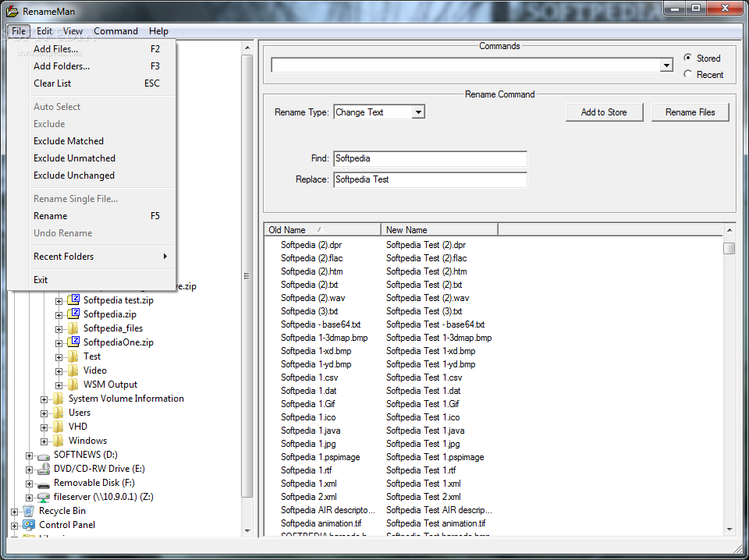Select the Stored radio button
The width and height of the screenshot is (749, 560).
687,58
